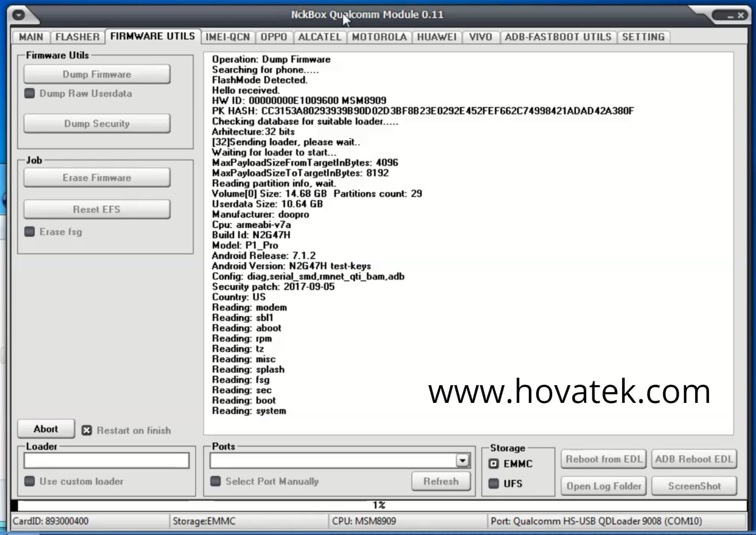756x535 pixels.
Task: Abort the current operation
Action: (x=46, y=429)
